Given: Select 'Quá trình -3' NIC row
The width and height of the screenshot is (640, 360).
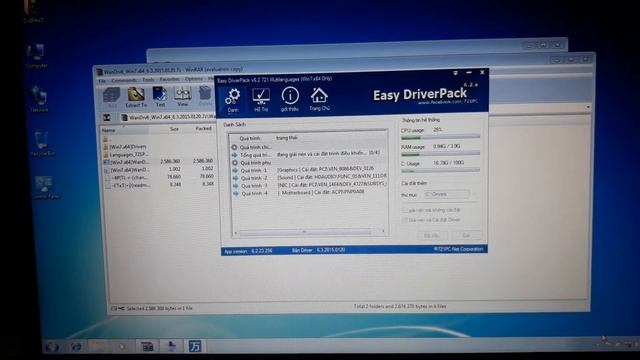Looking at the screenshot, I should [x=308, y=185].
